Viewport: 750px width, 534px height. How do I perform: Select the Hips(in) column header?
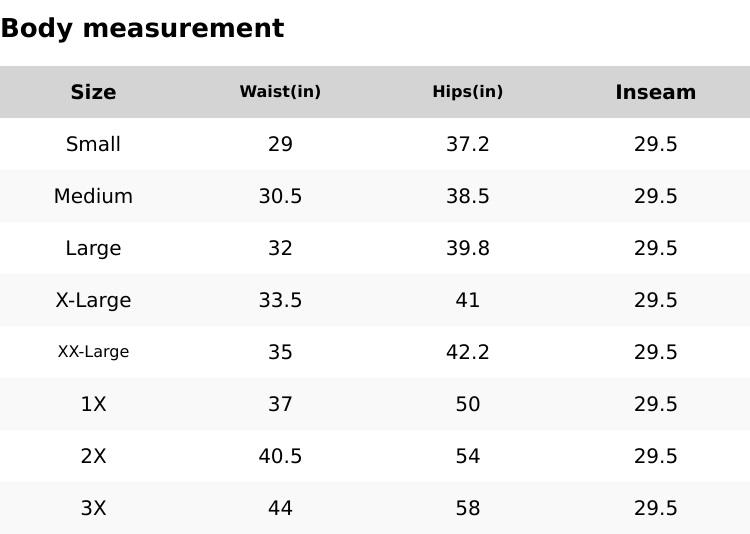click(x=467, y=92)
